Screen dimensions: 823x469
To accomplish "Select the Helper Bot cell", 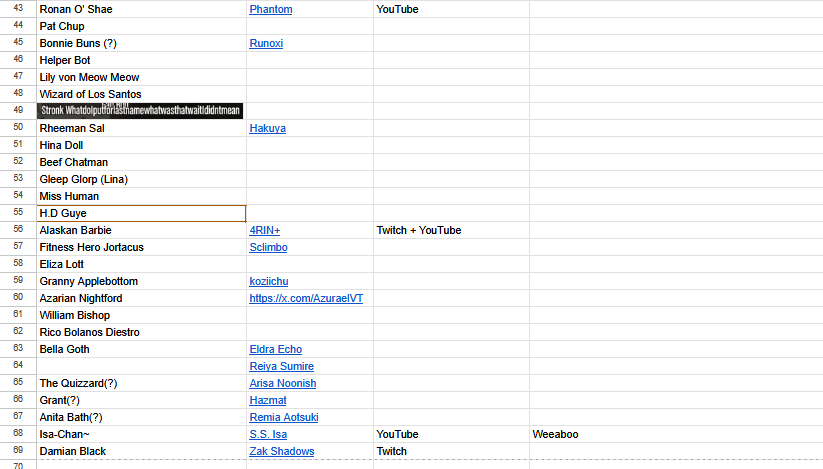I will point(141,60).
